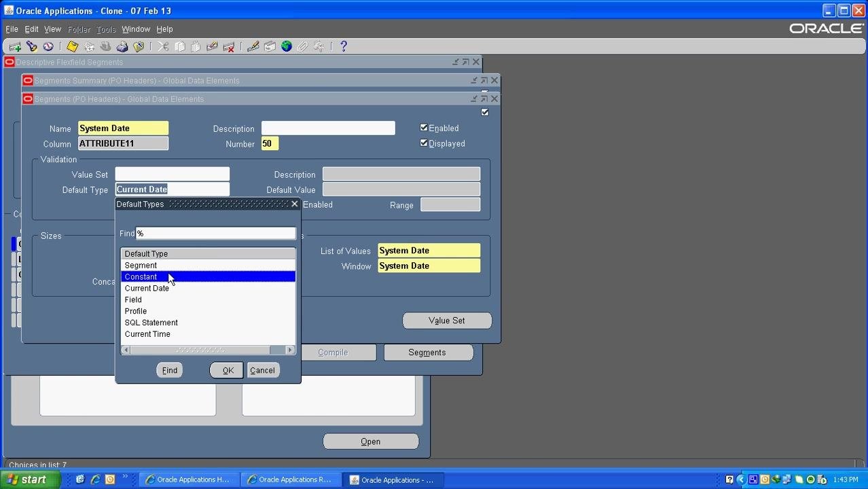Click the List of Values prompt field
868x489 pixels.
click(429, 251)
